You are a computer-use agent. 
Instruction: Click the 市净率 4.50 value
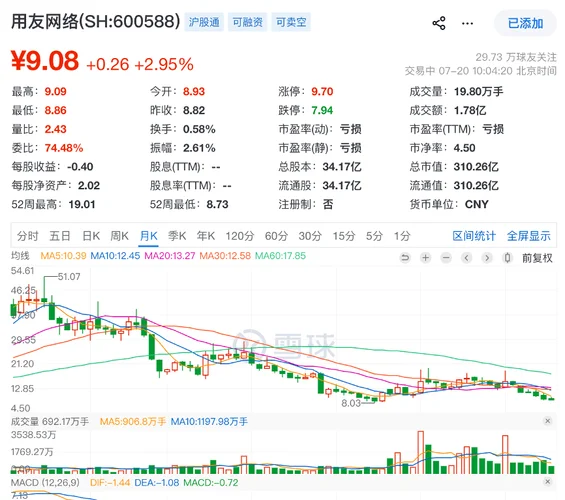coord(464,148)
